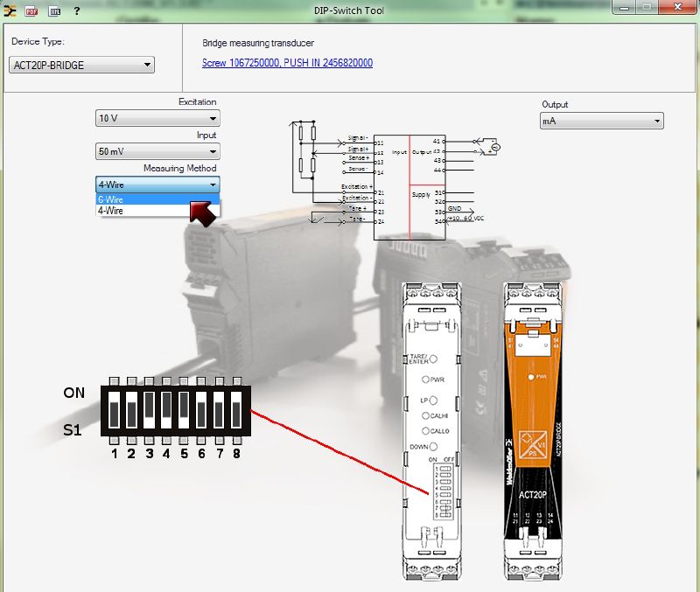
Task: Open the Screw 1067250000 product link
Action: click(287, 63)
